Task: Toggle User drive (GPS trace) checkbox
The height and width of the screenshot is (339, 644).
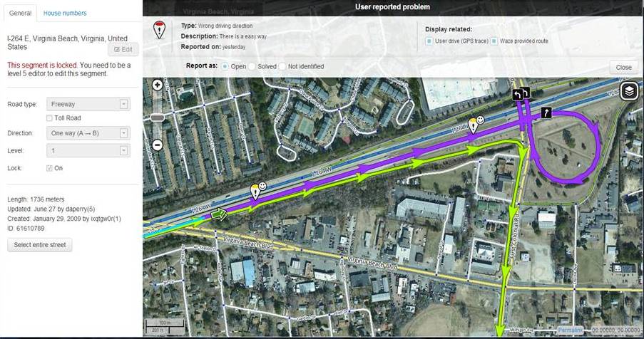Action: coord(429,41)
